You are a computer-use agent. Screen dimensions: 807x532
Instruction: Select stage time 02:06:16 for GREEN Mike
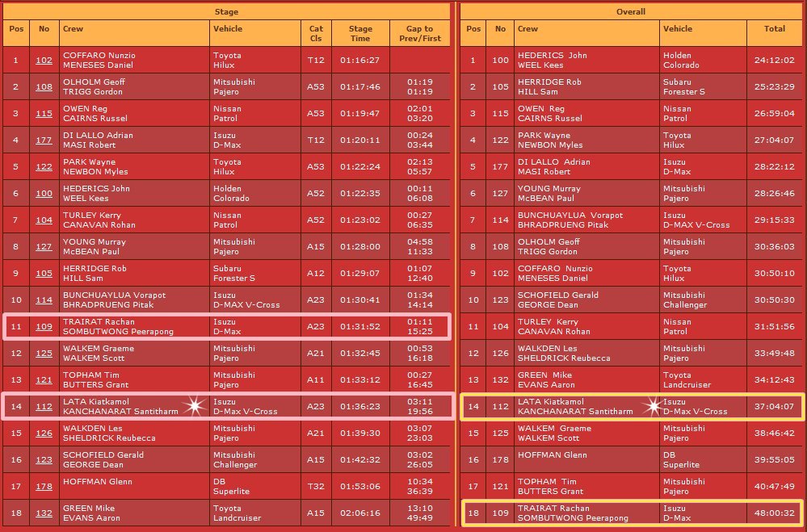[x=360, y=513]
